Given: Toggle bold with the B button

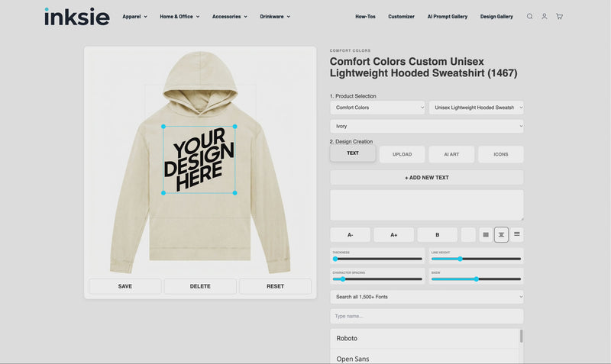Looking at the screenshot, I should (438, 235).
